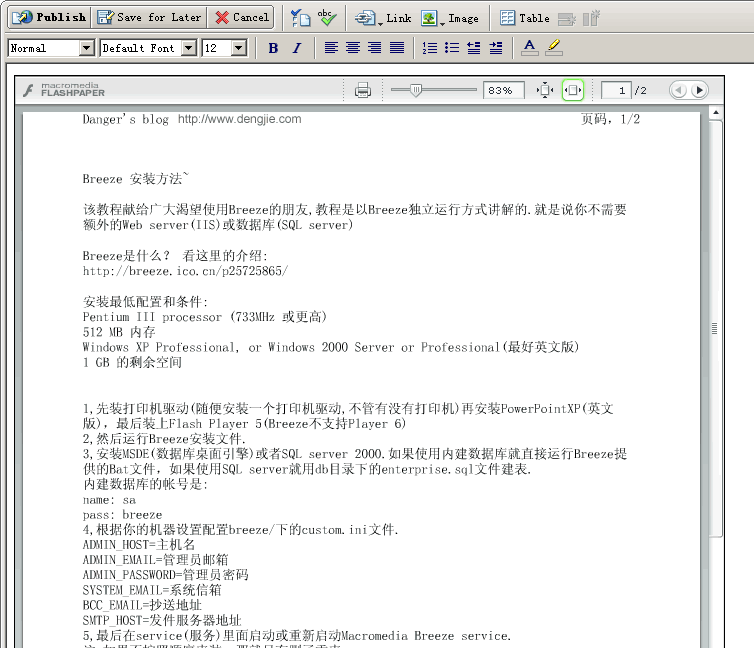
Task: Justify text alignment
Action: [397, 48]
